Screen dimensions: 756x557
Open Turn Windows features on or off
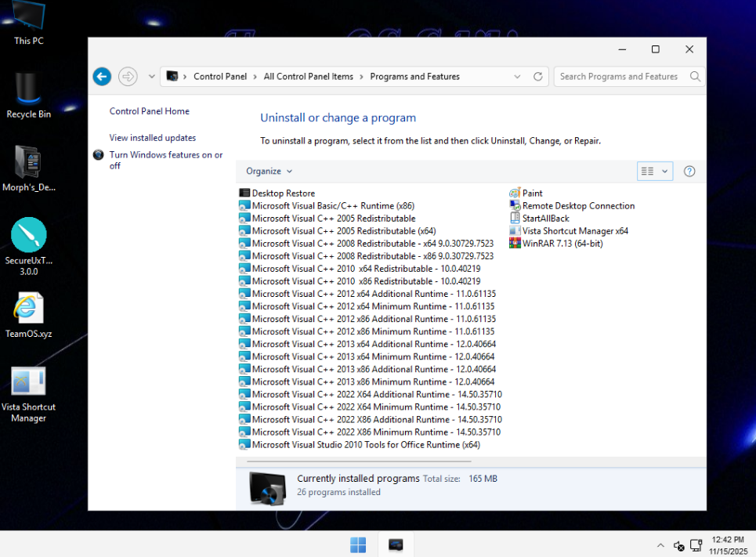(166, 160)
